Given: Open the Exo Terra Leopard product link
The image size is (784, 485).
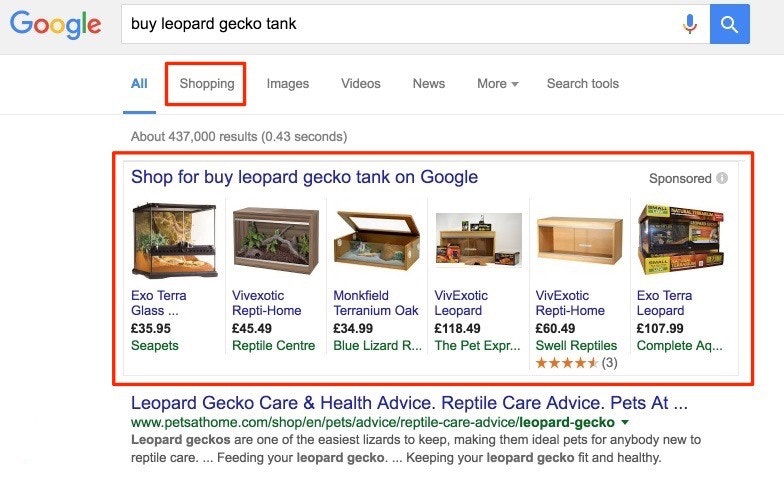Looking at the screenshot, I should (665, 303).
